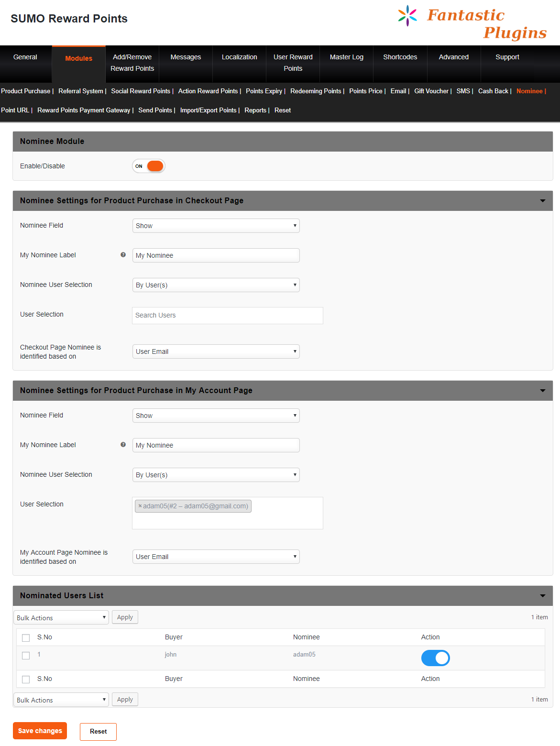This screenshot has height=746, width=560.
Task: Click top Apply button
Action: 125,617
